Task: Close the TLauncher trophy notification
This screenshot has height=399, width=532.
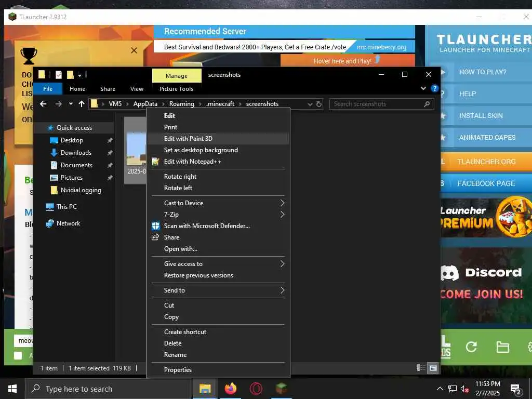Action: (x=134, y=50)
